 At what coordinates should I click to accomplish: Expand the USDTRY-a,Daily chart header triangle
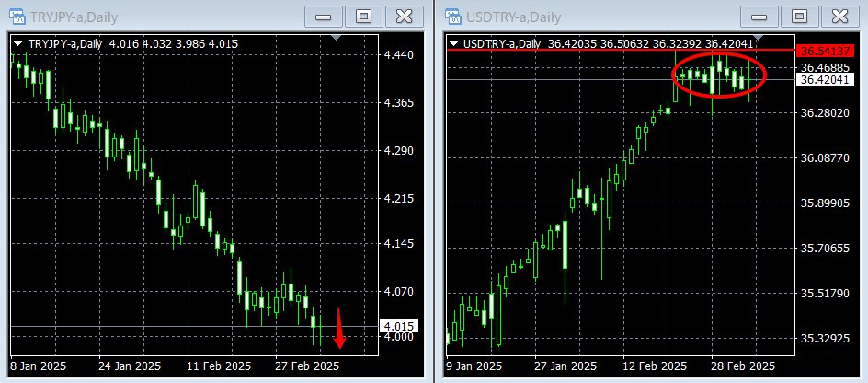click(x=454, y=43)
